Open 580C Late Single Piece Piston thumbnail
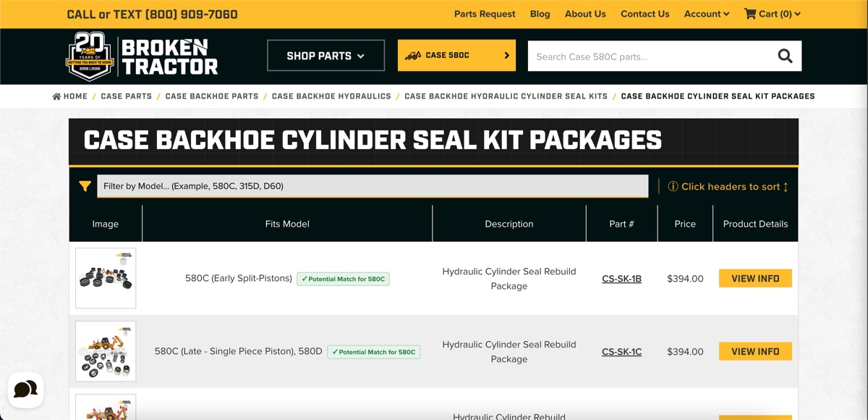The image size is (868, 420). (x=106, y=351)
